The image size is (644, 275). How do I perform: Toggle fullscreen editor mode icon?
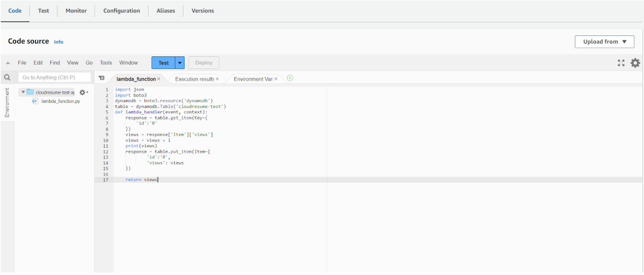[621, 63]
